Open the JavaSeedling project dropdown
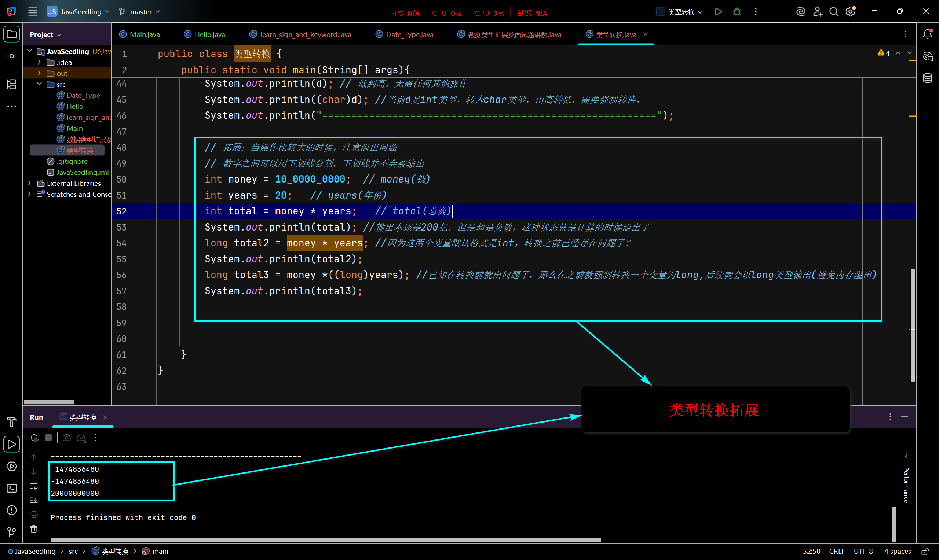Viewport: 939px width, 560px height. coord(78,12)
